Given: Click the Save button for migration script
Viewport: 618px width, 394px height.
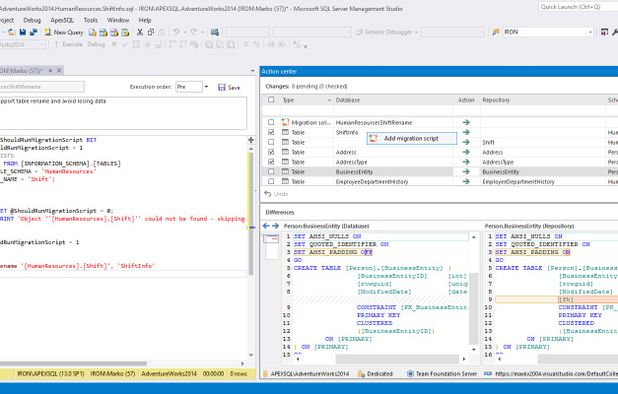Looking at the screenshot, I should pyautogui.click(x=229, y=87).
